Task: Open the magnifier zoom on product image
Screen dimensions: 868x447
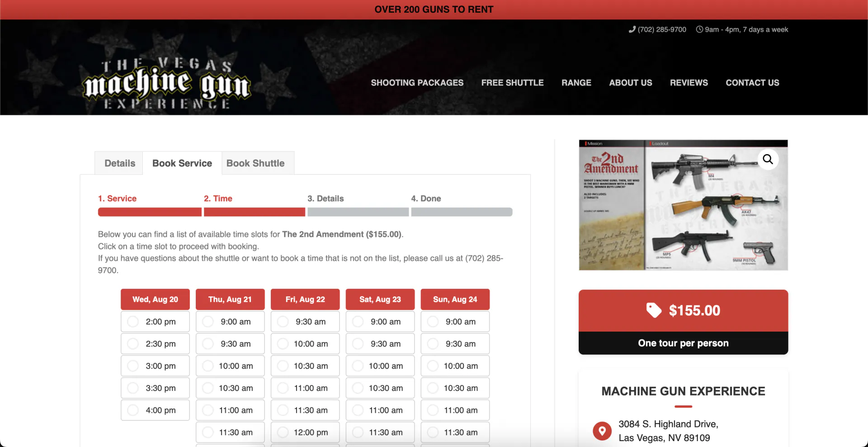Action: (x=768, y=159)
